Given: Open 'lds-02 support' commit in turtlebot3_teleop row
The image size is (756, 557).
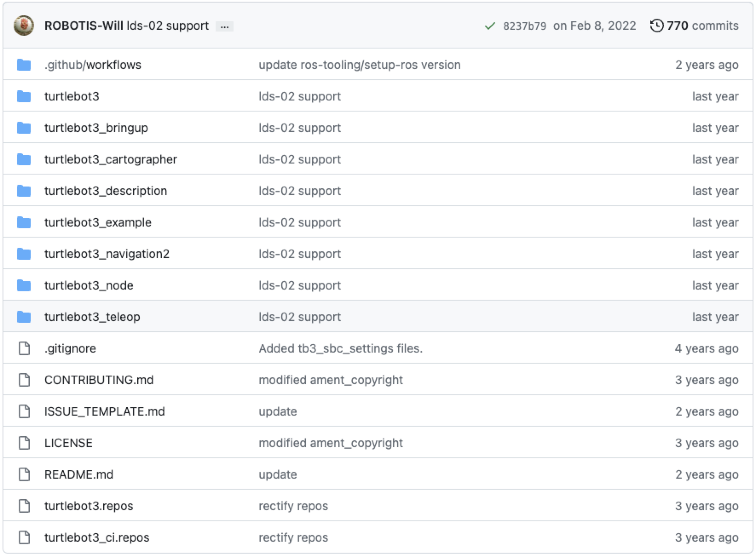Looking at the screenshot, I should (x=300, y=317).
